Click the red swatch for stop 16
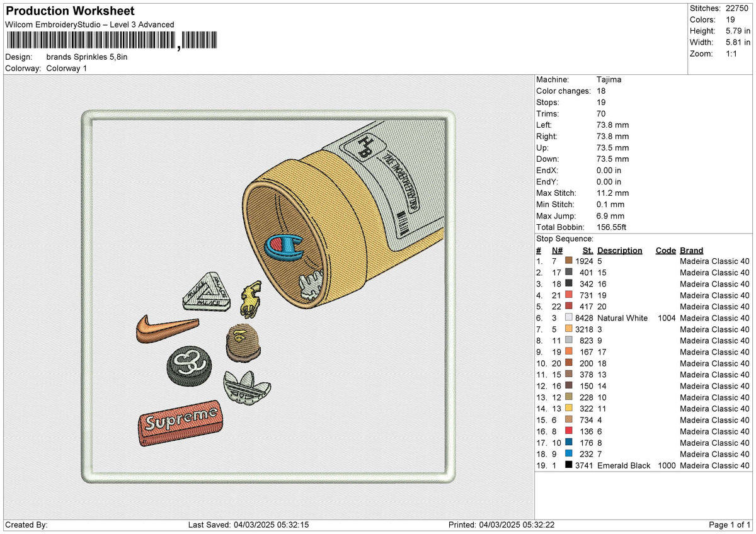The height and width of the screenshot is (534, 756). pos(569,431)
